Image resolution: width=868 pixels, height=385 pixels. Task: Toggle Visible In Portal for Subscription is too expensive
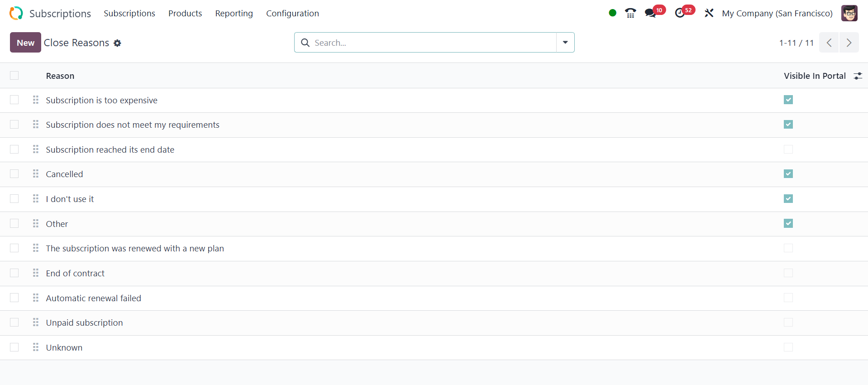click(788, 100)
